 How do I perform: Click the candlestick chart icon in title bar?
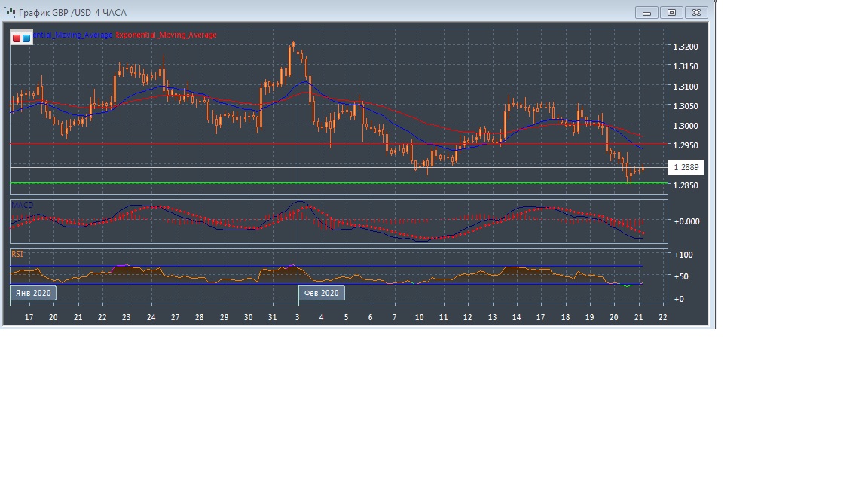click(11, 12)
